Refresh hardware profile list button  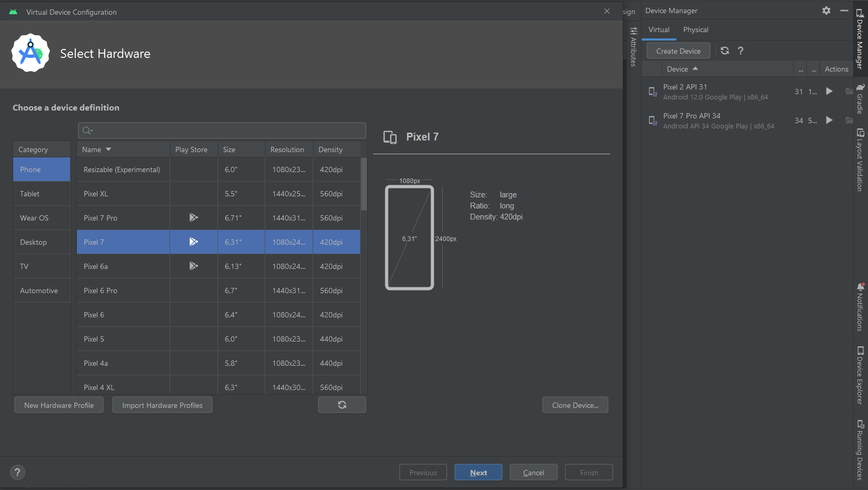pos(342,405)
